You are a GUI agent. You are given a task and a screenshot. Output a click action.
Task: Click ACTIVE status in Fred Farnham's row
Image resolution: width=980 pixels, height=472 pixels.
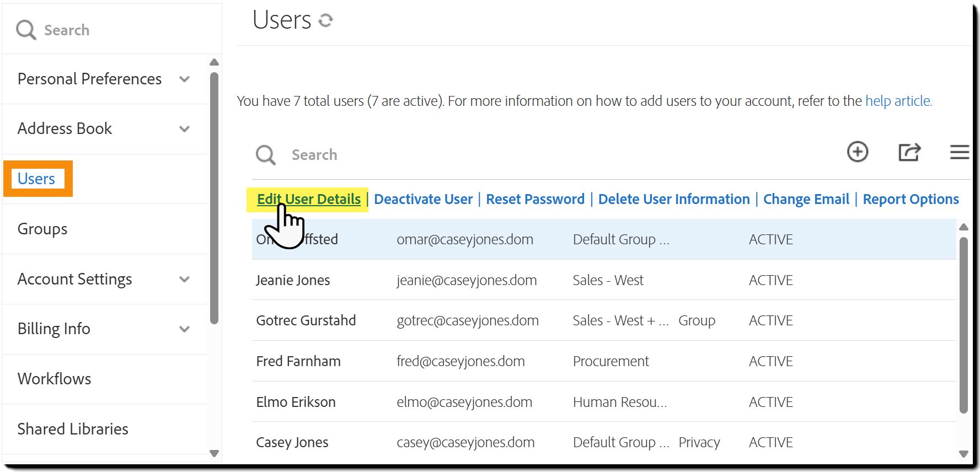pos(771,361)
